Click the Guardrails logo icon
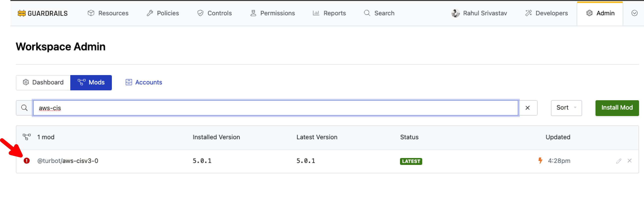 [x=22, y=13]
